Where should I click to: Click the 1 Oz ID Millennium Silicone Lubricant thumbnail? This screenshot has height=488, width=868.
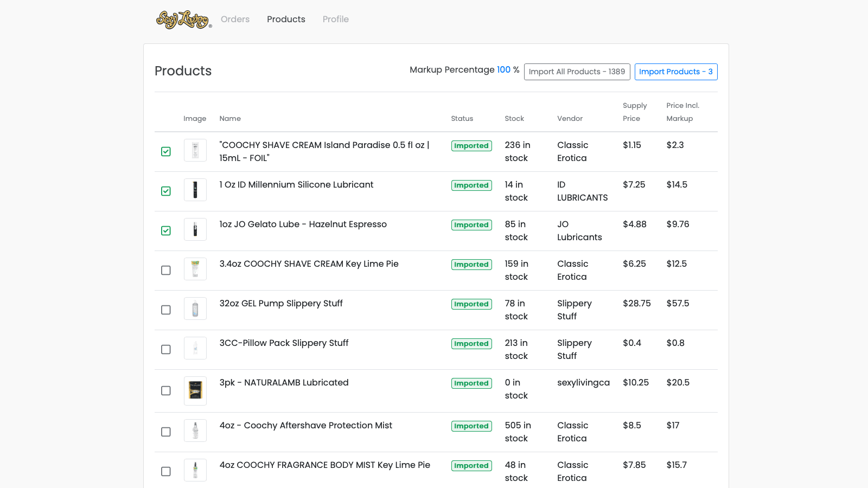[x=195, y=189]
